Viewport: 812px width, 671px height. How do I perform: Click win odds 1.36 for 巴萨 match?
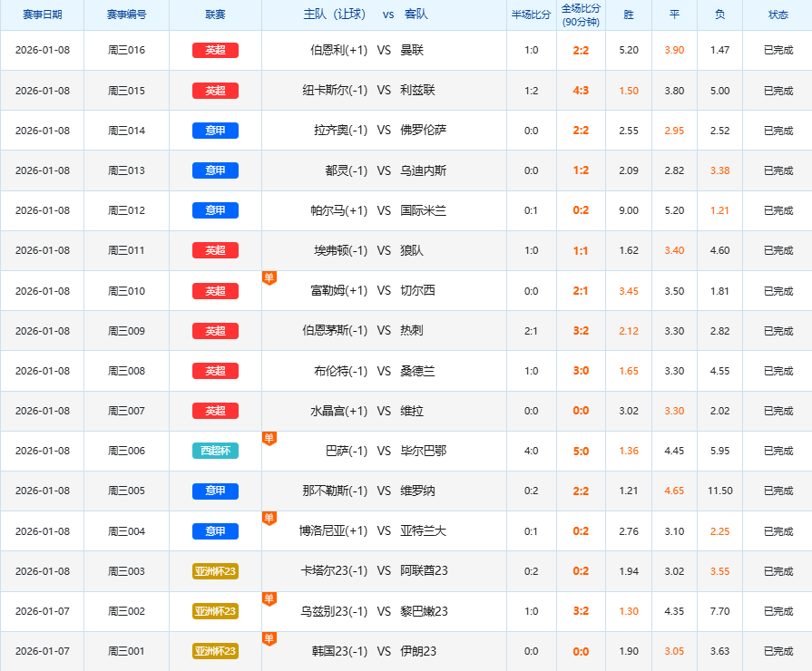pyautogui.click(x=629, y=451)
